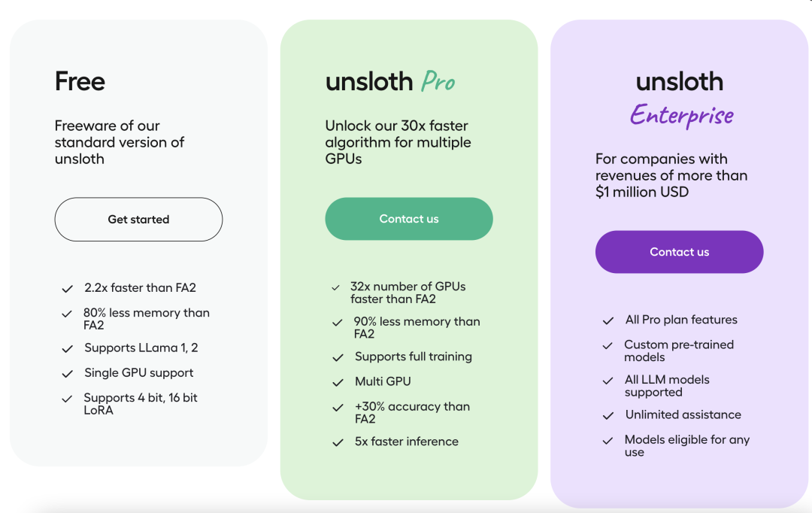This screenshot has height=513, width=812.
Task: Click the Get started button
Action: pos(138,220)
